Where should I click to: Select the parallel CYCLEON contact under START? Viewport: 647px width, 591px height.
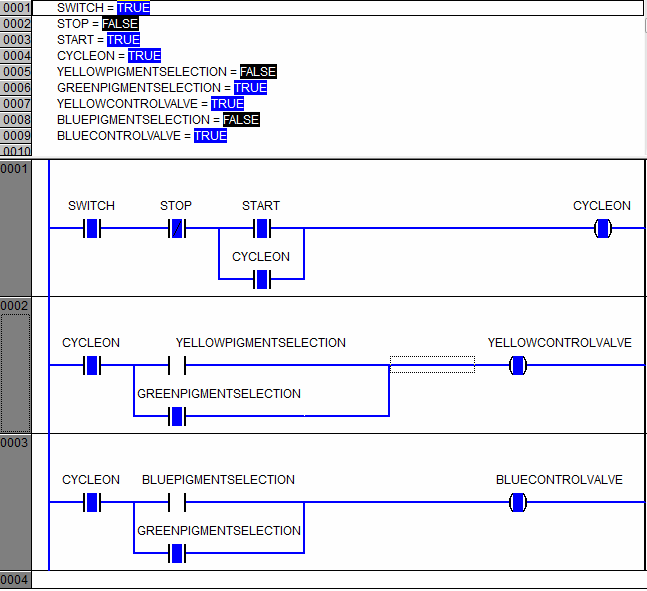point(262,279)
